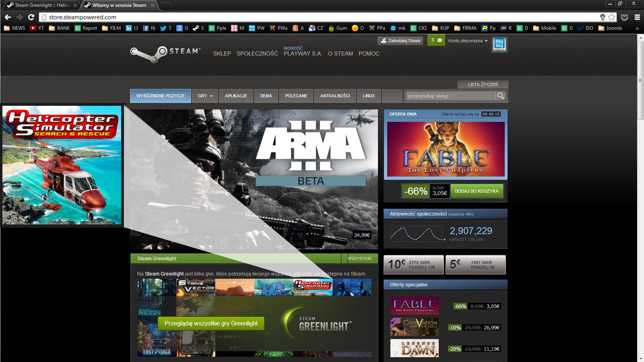Open the Lista życzeń link
644x362 pixels.
tap(483, 84)
